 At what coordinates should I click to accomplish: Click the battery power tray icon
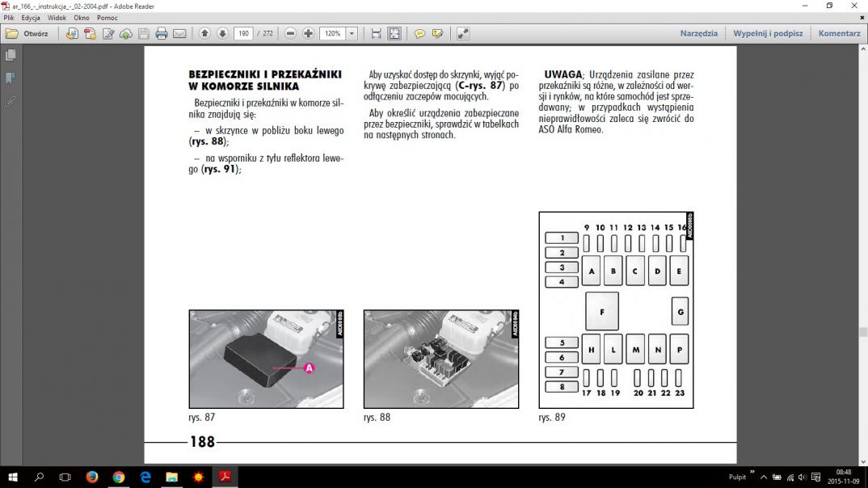[x=777, y=477]
